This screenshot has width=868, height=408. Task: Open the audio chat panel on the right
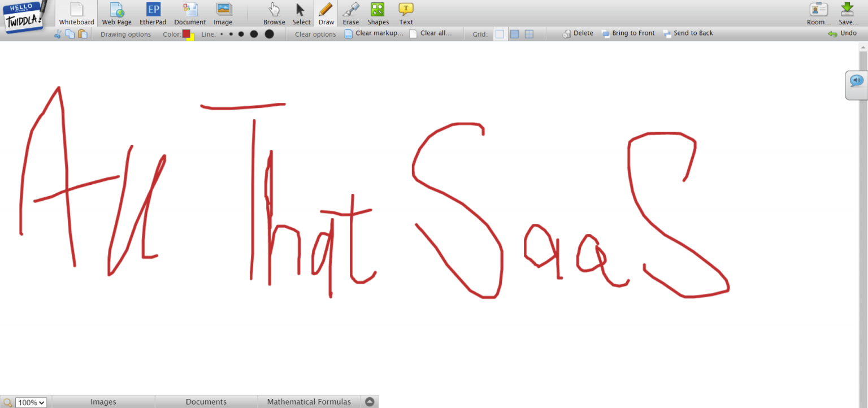[856, 81]
